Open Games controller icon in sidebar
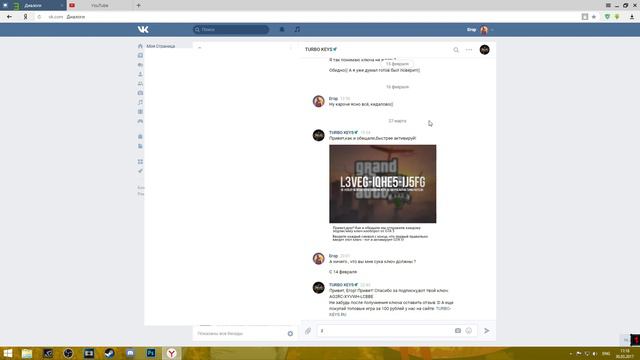The width and height of the screenshot is (640, 360). [140, 121]
